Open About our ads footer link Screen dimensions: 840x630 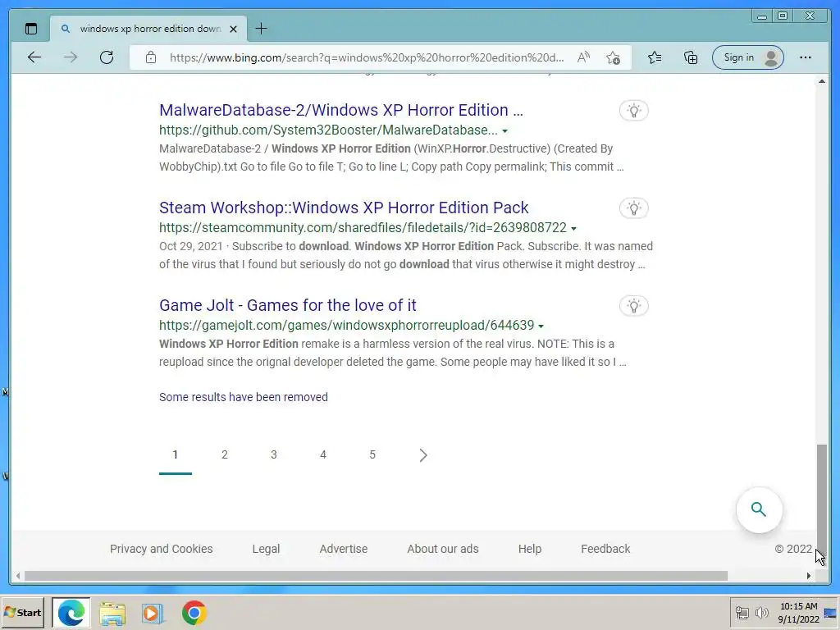[442, 549]
